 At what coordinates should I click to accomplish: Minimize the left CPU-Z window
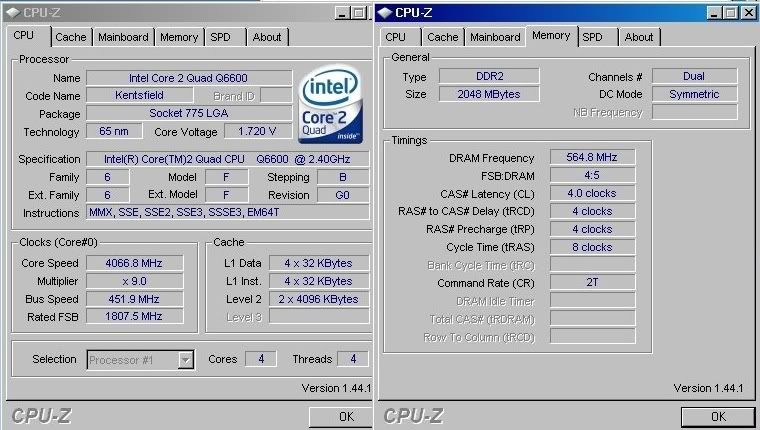pyautogui.click(x=342, y=13)
